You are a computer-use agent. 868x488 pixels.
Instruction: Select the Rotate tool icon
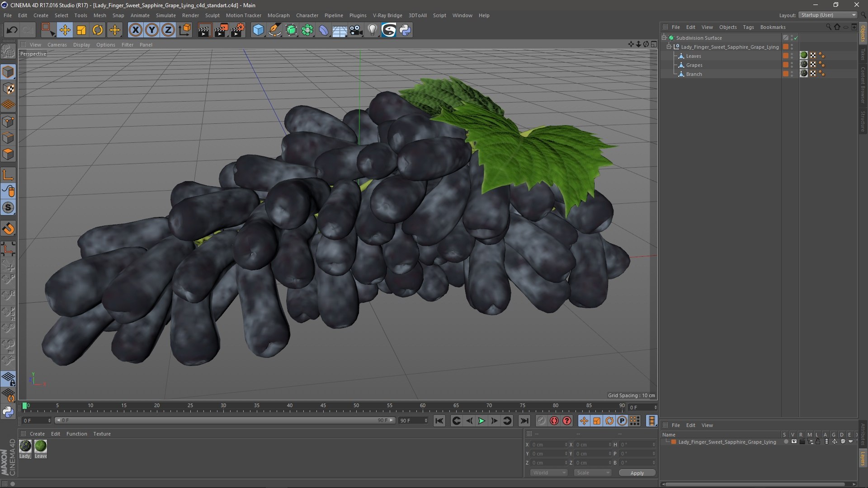98,30
